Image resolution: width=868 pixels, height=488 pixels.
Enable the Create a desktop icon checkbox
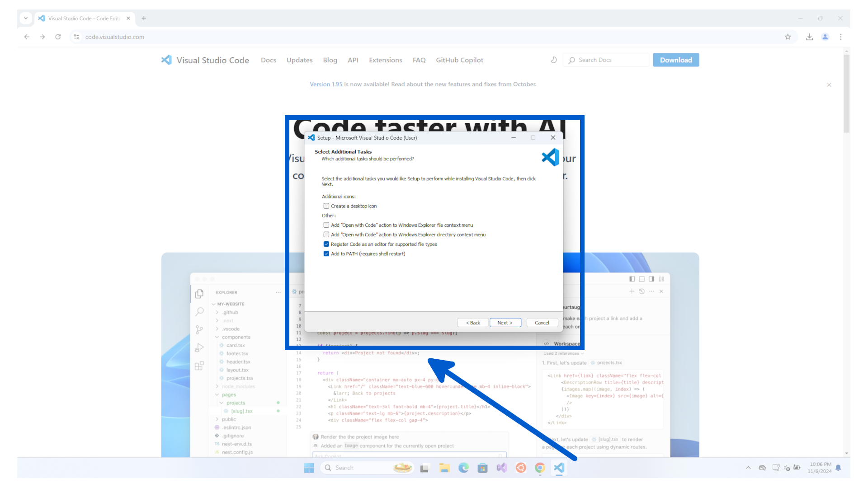point(326,206)
